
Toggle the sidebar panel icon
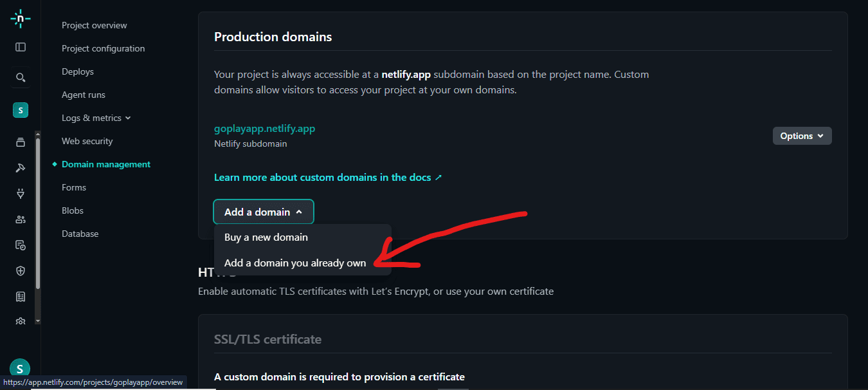pyautogui.click(x=21, y=47)
